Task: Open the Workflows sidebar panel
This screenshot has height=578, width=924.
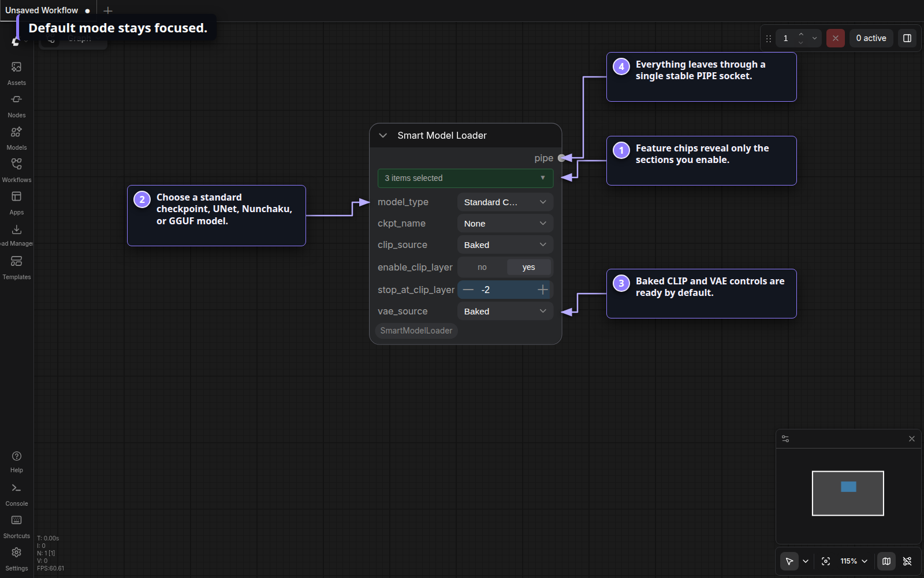Action: tap(16, 170)
